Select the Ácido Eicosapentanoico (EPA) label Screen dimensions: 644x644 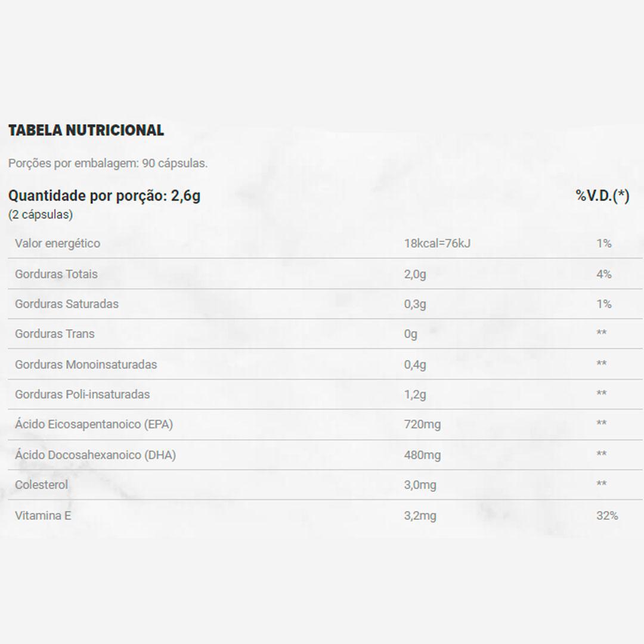point(94,425)
